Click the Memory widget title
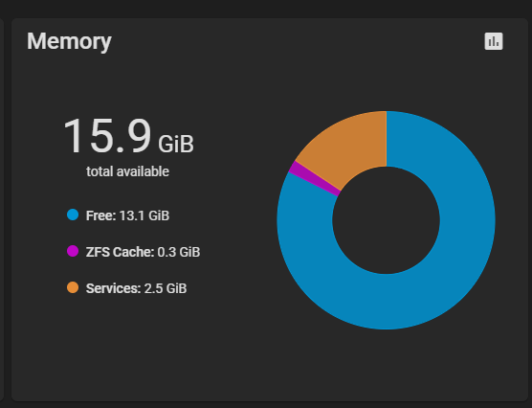This screenshot has height=408, width=532. pyautogui.click(x=69, y=41)
